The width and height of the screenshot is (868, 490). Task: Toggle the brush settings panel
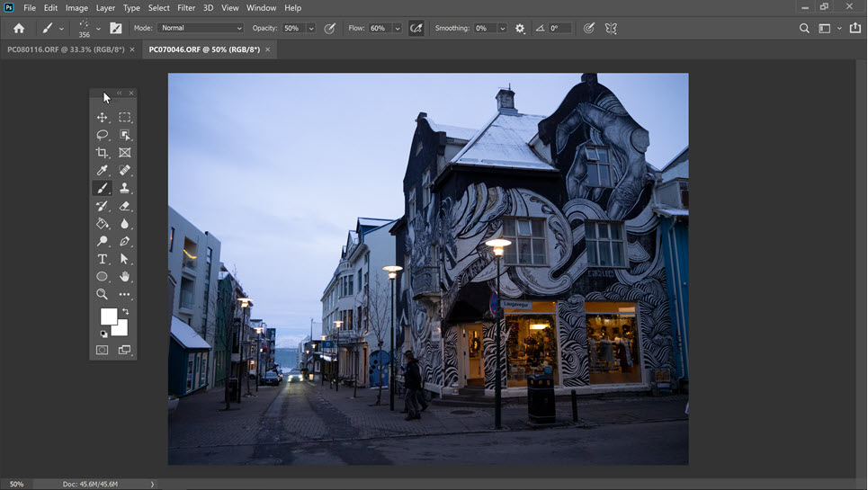click(x=116, y=28)
